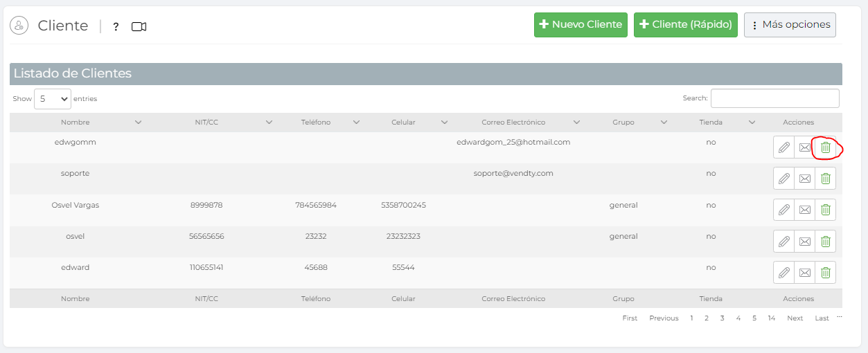Viewport: 868px width, 353px height.
Task: Click the email edwardgom_25@hotmail.com
Action: tap(513, 142)
